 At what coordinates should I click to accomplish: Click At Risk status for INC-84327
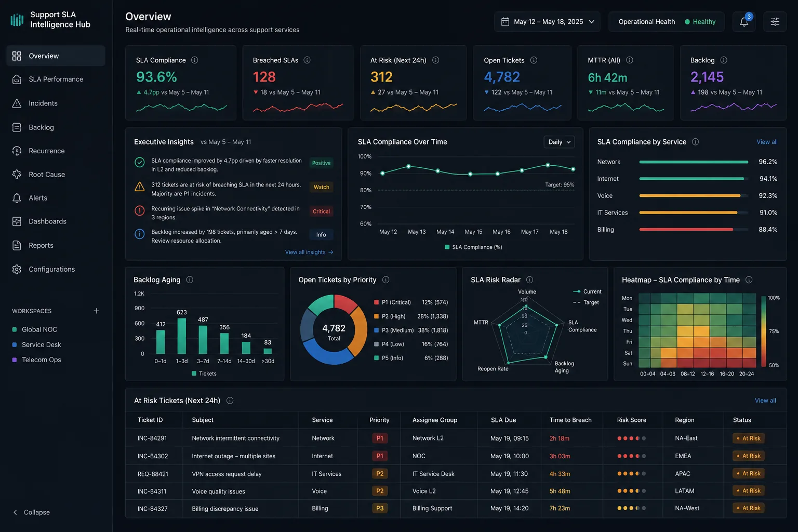[x=748, y=508]
